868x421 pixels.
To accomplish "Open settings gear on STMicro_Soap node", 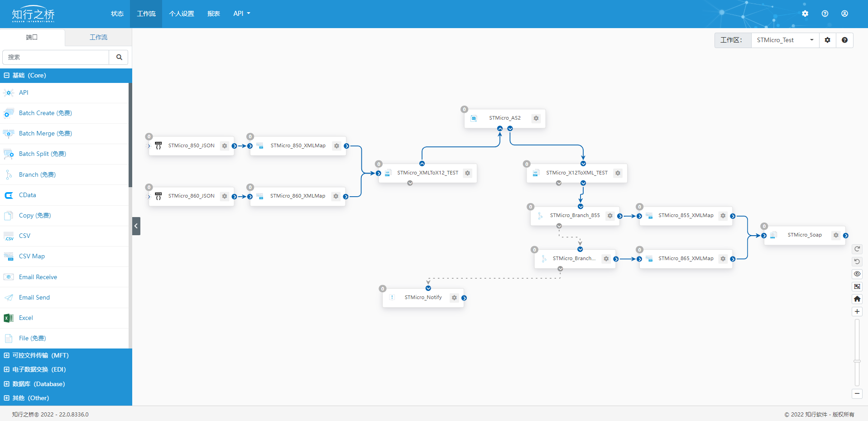I will (836, 235).
